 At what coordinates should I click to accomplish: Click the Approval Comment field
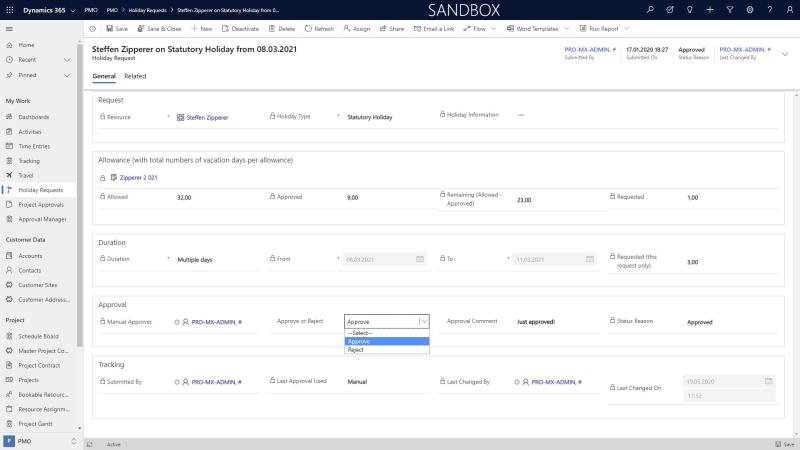pyautogui.click(x=550, y=322)
